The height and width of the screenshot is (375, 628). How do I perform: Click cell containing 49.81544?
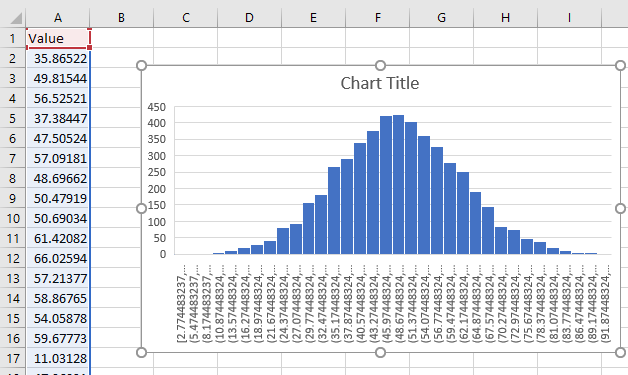(x=58, y=78)
